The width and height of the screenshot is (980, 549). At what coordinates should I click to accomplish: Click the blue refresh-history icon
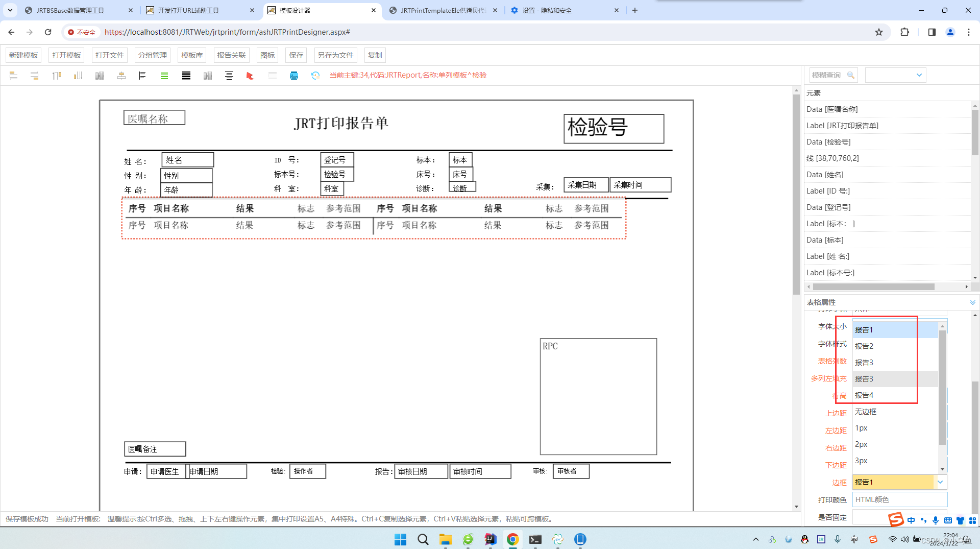315,76
